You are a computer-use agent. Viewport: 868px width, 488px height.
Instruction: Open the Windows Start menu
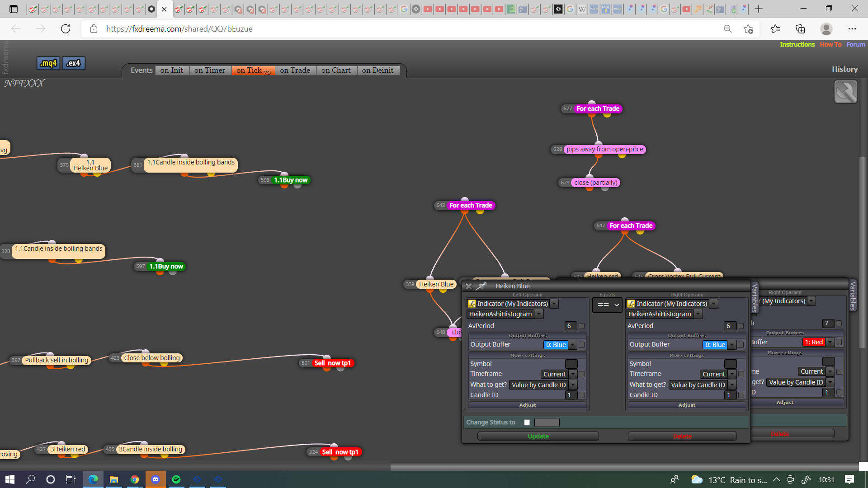click(10, 479)
